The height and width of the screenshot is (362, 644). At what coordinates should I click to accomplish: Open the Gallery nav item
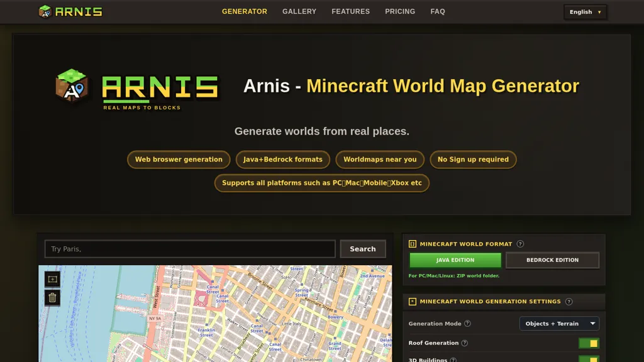coord(299,11)
